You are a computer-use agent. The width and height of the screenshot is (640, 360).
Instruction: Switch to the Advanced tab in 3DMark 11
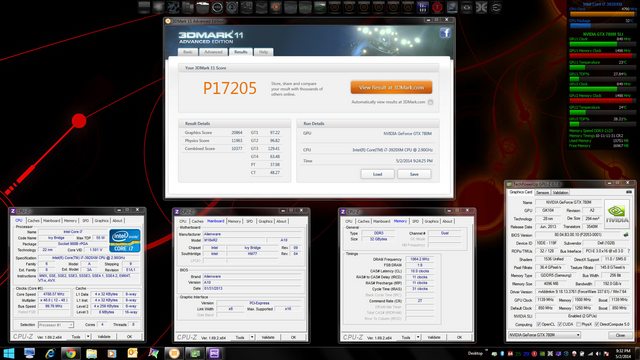tap(213, 52)
